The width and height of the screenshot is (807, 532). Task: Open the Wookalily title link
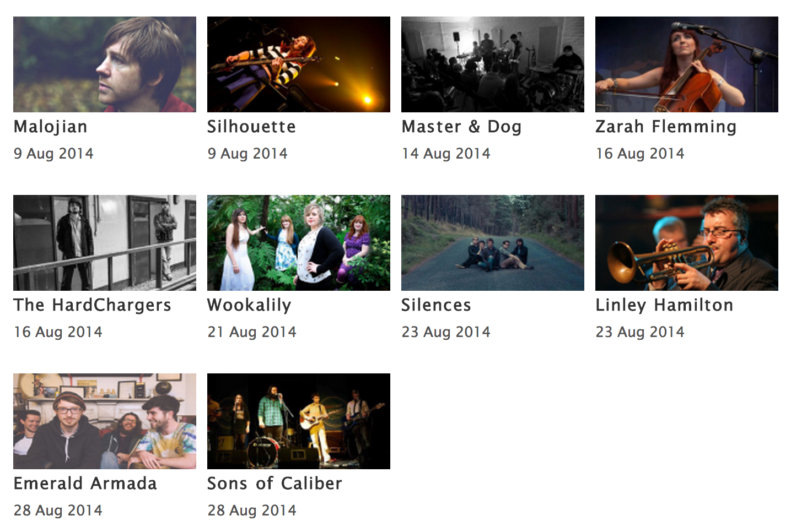(x=249, y=306)
